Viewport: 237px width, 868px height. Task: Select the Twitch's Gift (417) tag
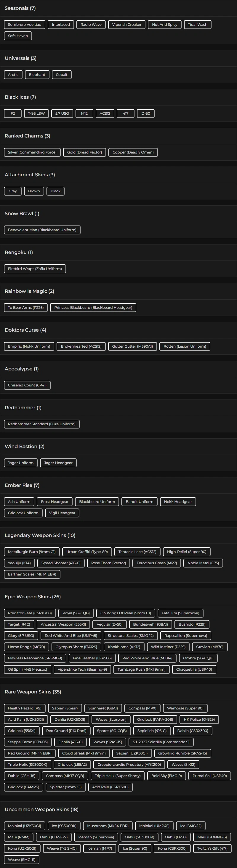pyautogui.click(x=212, y=848)
